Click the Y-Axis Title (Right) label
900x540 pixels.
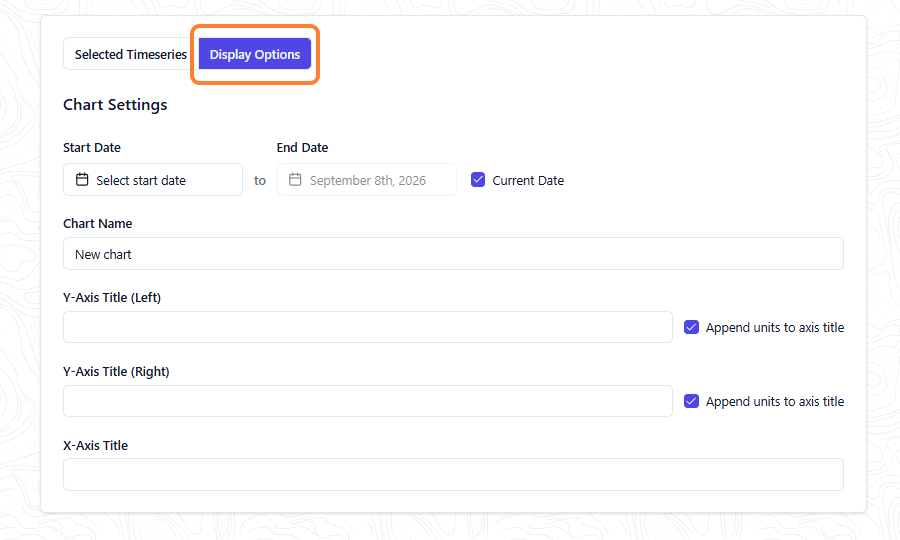[x=116, y=371]
